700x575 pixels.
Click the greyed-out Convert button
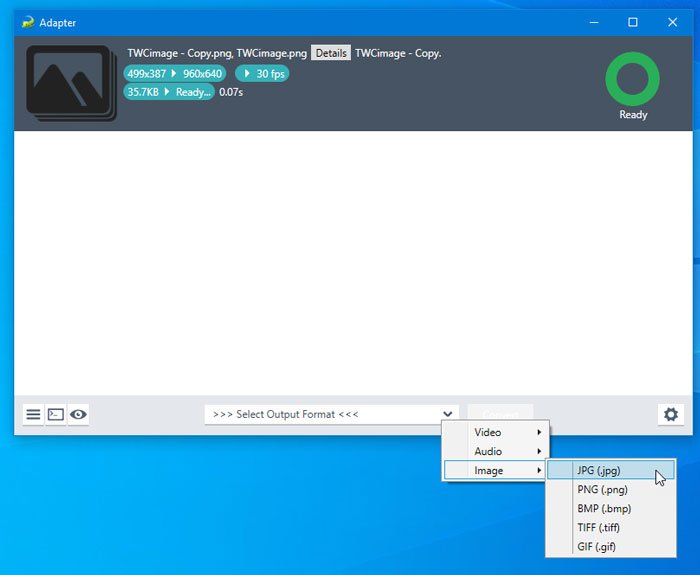click(500, 414)
